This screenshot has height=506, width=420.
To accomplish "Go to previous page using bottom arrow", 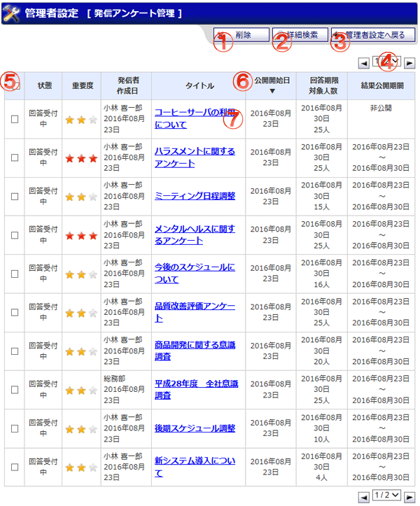I will 364,498.
